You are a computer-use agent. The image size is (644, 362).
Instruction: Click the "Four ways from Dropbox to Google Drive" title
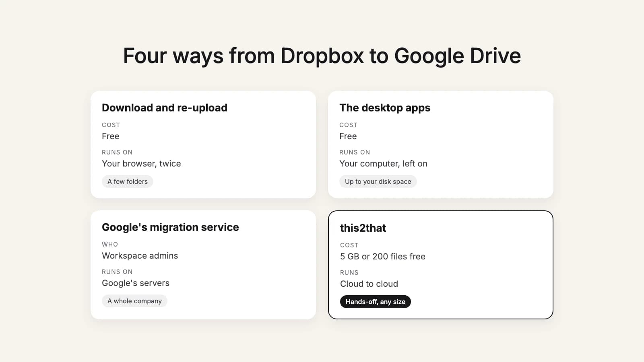[x=322, y=56]
